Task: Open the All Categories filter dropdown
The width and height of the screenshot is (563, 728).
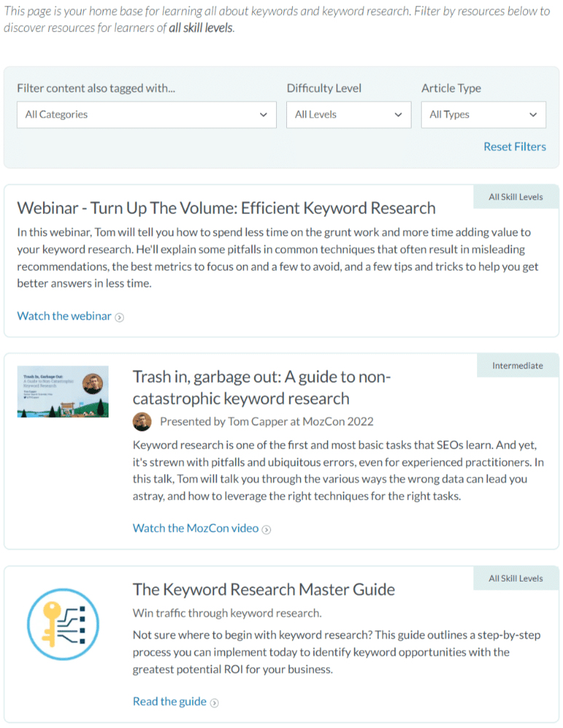Action: pos(146,114)
